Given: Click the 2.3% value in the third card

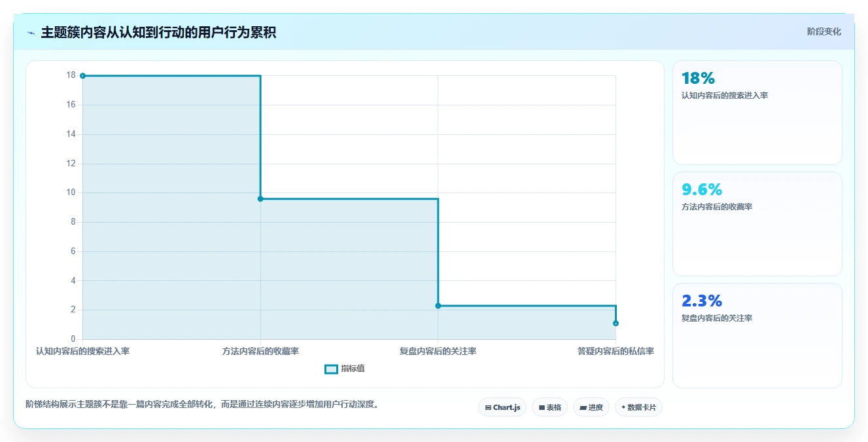Looking at the screenshot, I should click(702, 301).
